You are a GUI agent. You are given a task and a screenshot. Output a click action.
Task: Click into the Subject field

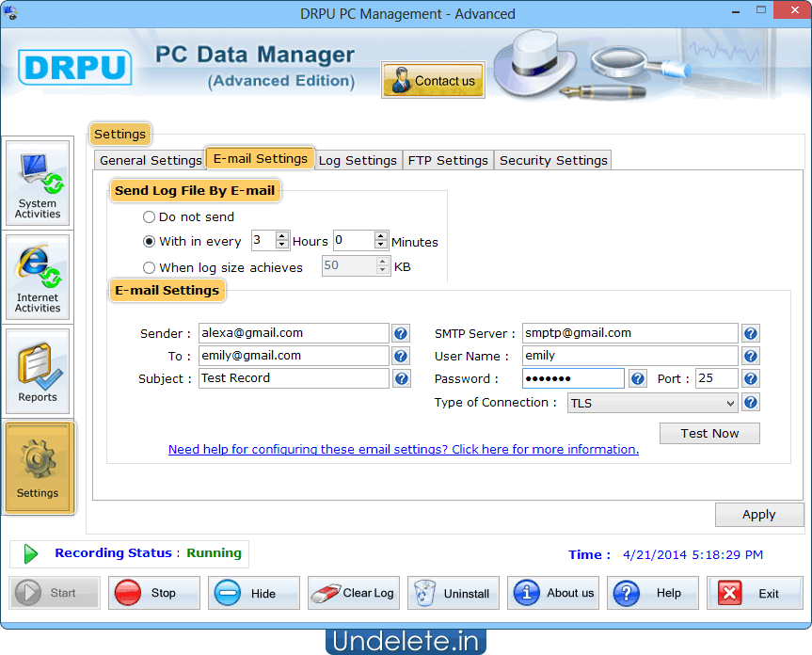[x=294, y=378]
